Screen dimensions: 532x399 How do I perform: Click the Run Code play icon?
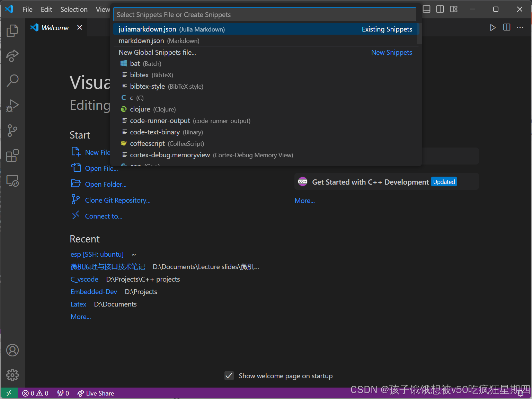pyautogui.click(x=493, y=27)
